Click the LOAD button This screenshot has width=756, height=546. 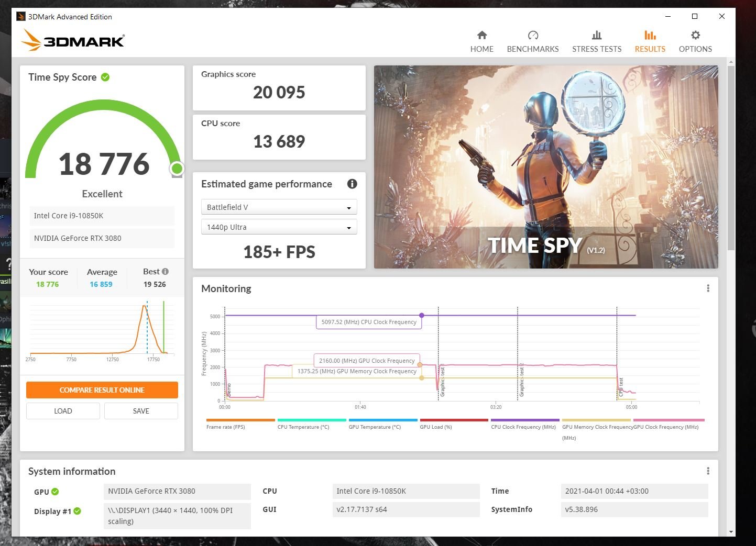tap(63, 411)
